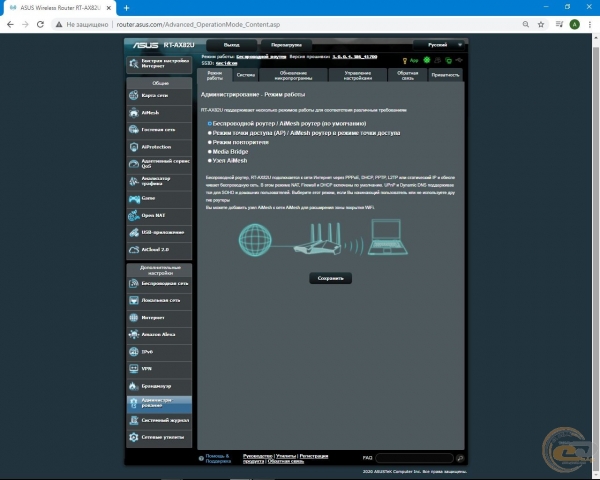Open Wireless (Беспроводная сеть) settings
Screen dimensions: 600x480
click(159, 284)
